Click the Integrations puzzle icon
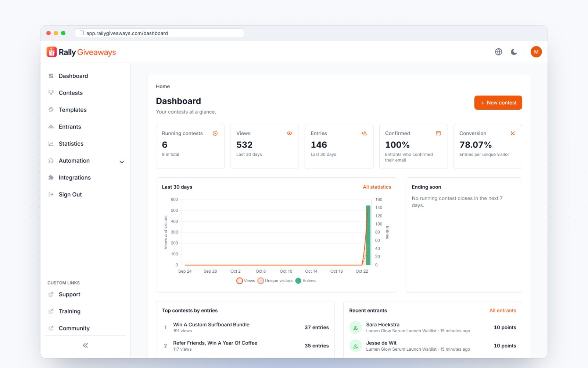The height and width of the screenshot is (368, 588). pos(51,177)
